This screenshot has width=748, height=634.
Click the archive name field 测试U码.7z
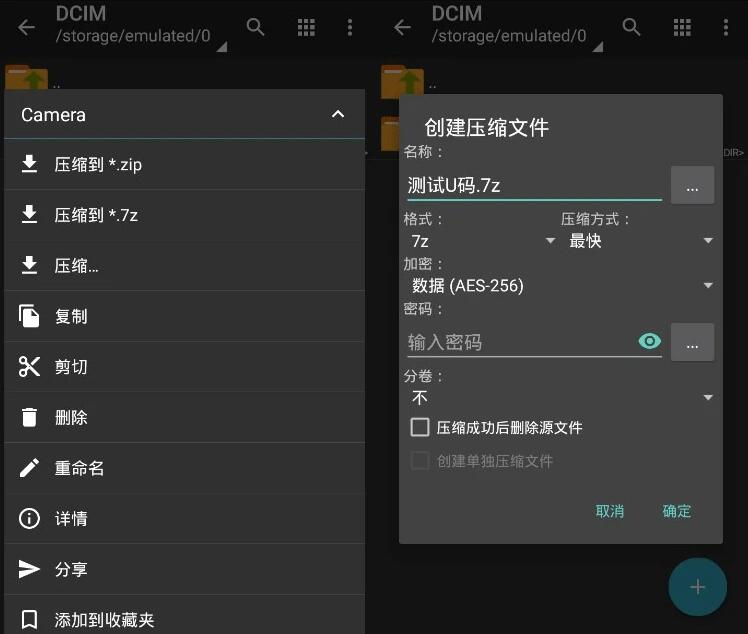tap(534, 185)
